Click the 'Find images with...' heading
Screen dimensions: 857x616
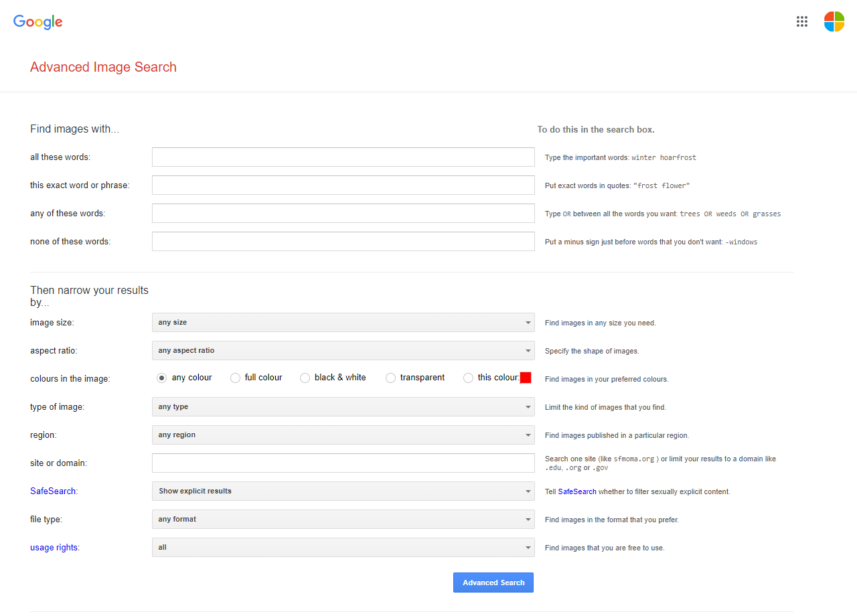click(x=74, y=129)
